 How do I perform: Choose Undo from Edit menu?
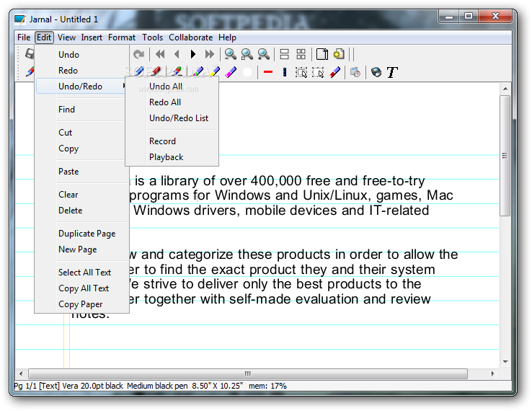point(81,55)
